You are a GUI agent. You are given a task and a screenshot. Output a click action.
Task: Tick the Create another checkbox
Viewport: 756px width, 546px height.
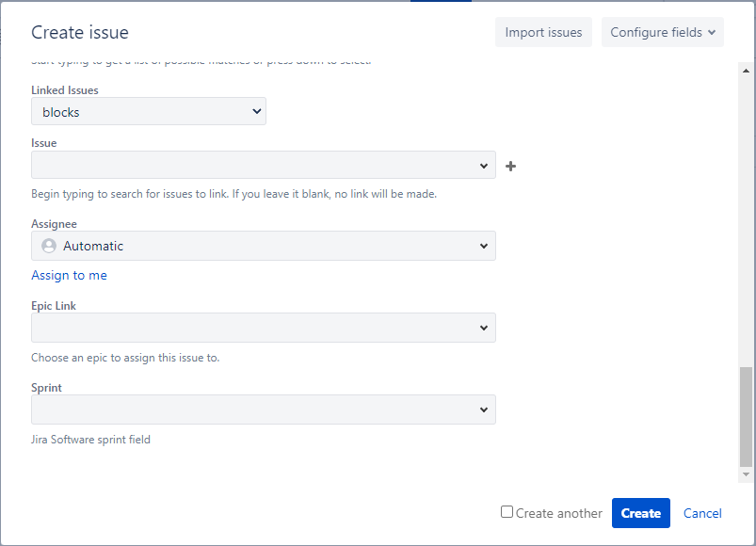coord(507,512)
